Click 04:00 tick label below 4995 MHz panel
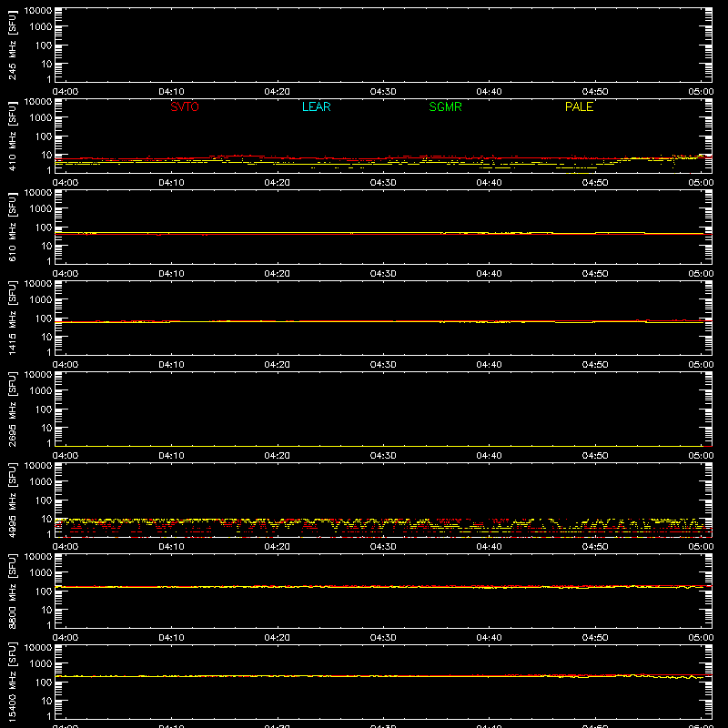The image size is (728, 728). [66, 547]
